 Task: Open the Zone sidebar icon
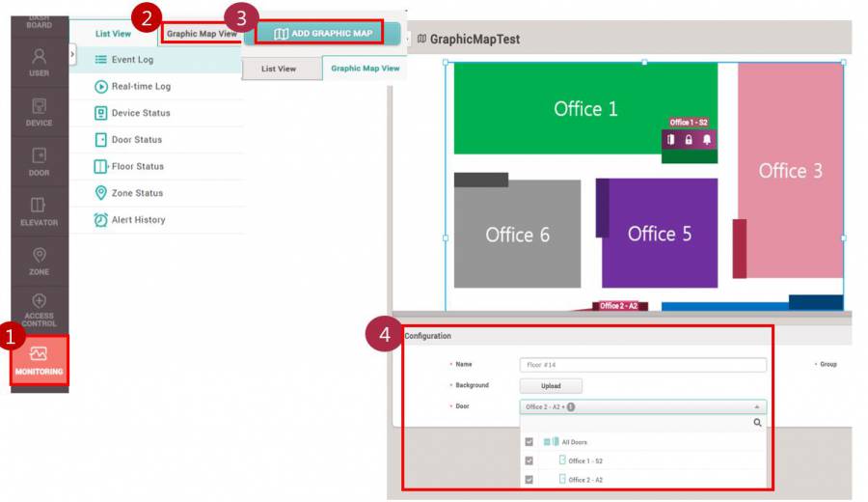40,260
